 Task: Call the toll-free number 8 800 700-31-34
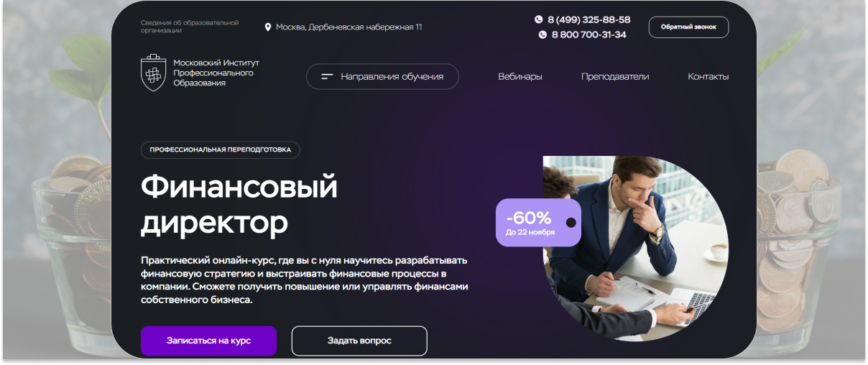pos(589,34)
